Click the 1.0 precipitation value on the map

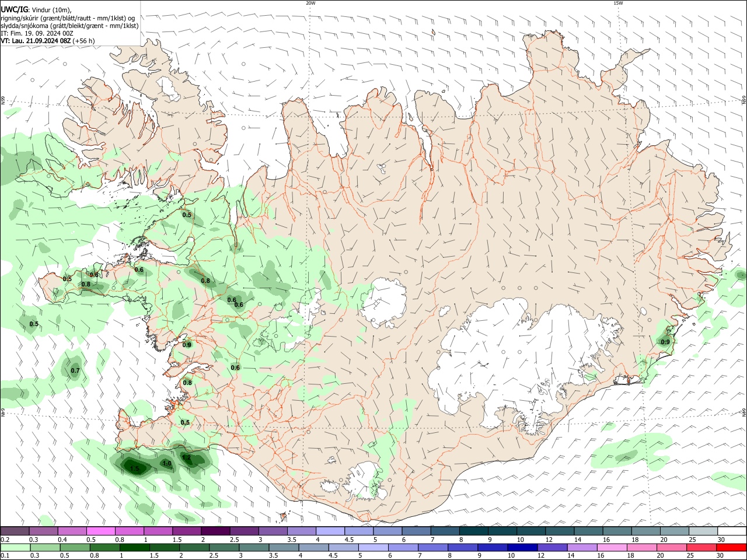click(x=167, y=464)
